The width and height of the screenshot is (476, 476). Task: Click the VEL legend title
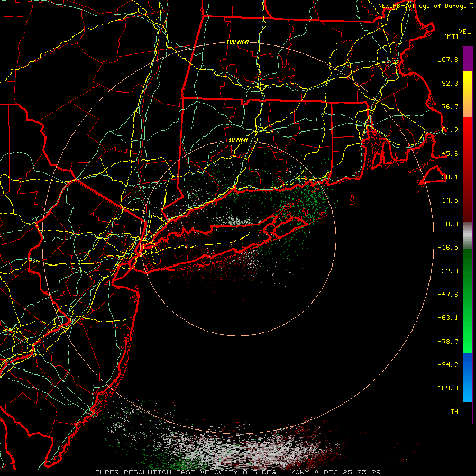(464, 32)
